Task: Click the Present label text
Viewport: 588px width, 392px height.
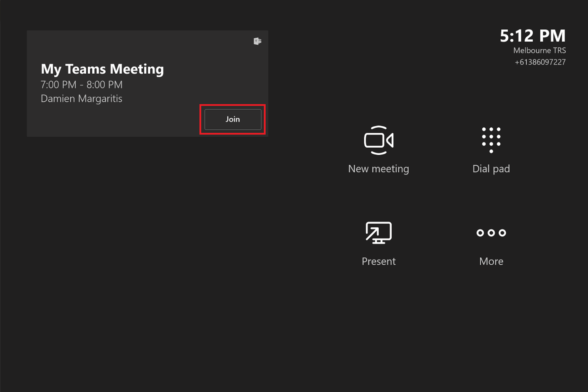Action: click(x=378, y=261)
